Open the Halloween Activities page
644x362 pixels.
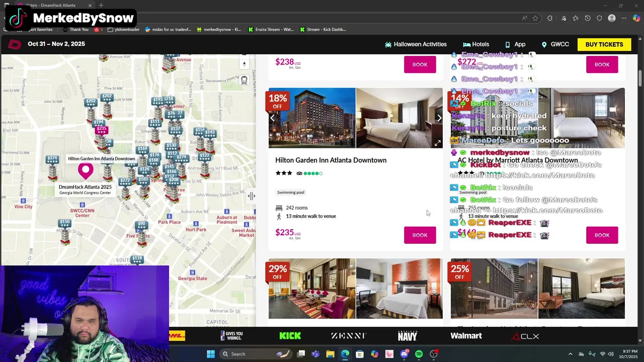click(416, 44)
